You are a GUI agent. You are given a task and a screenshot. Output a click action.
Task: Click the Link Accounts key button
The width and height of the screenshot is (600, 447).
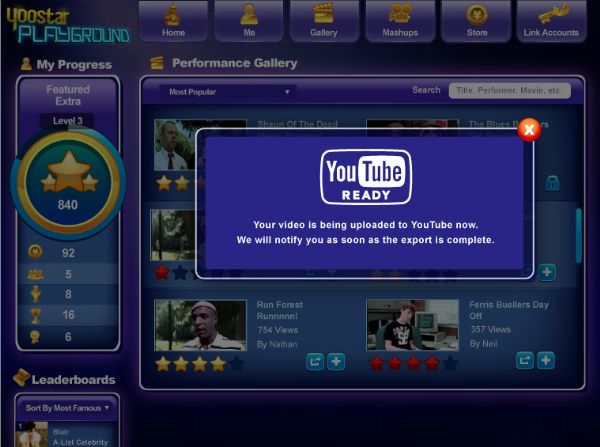pos(551,21)
